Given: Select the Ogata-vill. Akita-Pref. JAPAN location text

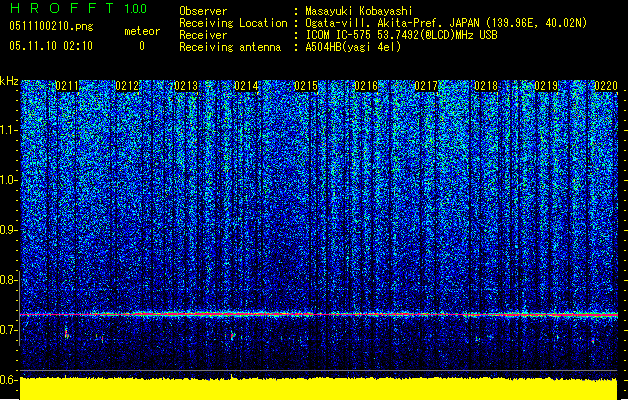Looking at the screenshot, I should point(446,23).
